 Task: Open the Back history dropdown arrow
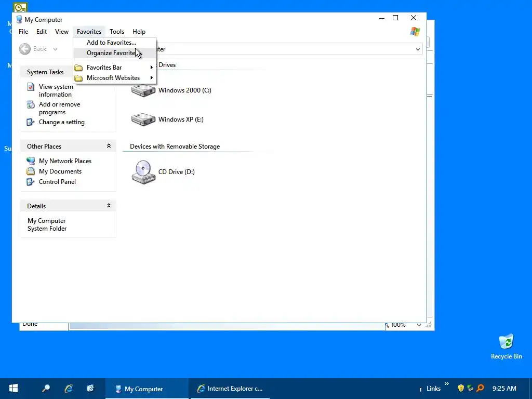[55, 49]
